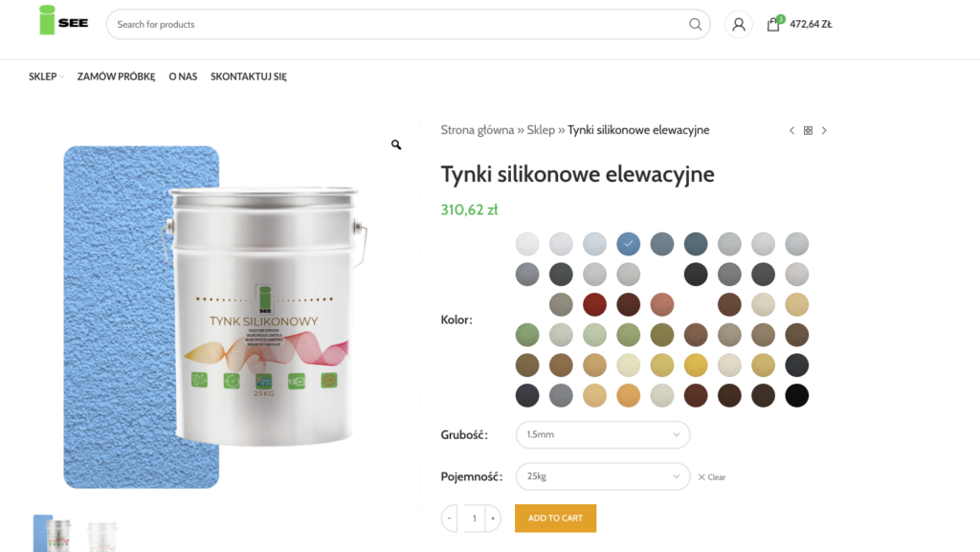Open the shopping cart bag icon

click(x=773, y=24)
